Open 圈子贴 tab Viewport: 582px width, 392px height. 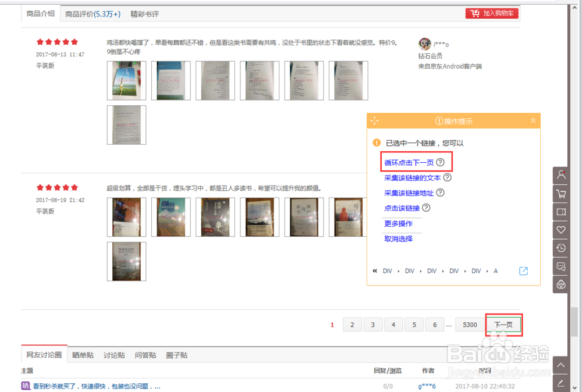click(x=177, y=355)
